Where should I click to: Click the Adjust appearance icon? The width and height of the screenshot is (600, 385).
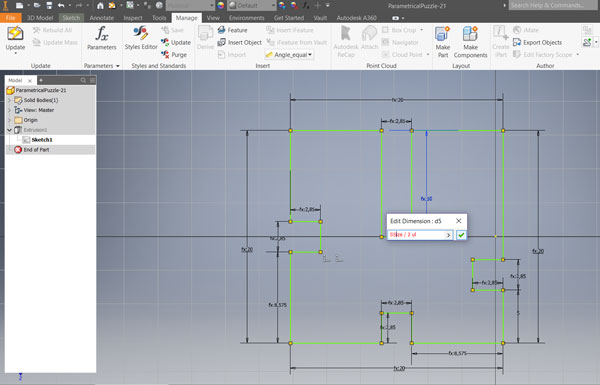pyautogui.click(x=282, y=5)
